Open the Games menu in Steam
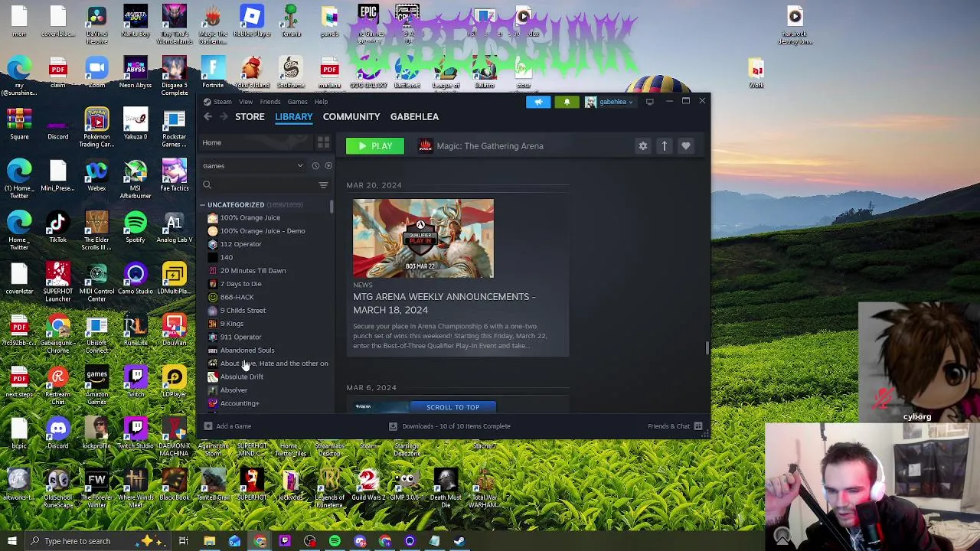 297,102
